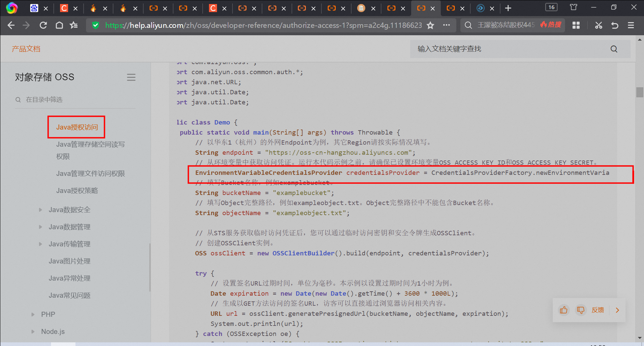Open the browser home page
The width and height of the screenshot is (644, 346).
click(59, 25)
